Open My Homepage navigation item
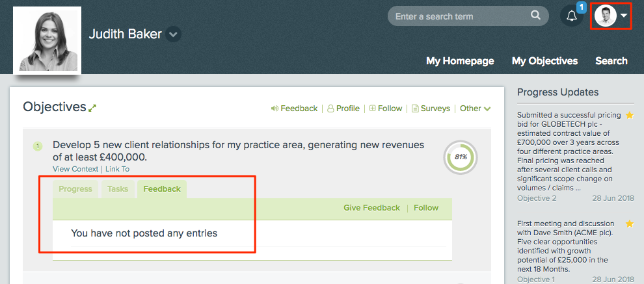Screen dimensions: 644x284 460,61
